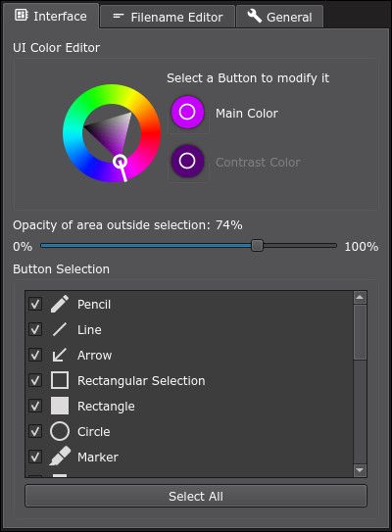The width and height of the screenshot is (392, 532).
Task: Click the Contrast Color label
Action: [258, 163]
